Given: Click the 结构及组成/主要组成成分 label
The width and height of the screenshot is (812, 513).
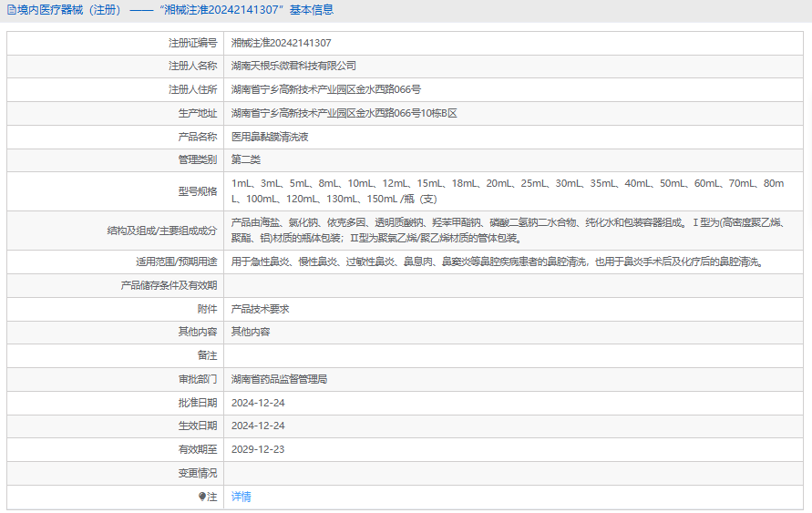Looking at the screenshot, I should 162,231.
